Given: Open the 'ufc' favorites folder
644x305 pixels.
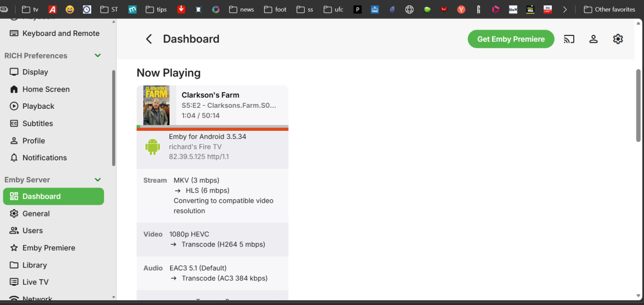Looking at the screenshot, I should (x=334, y=9).
